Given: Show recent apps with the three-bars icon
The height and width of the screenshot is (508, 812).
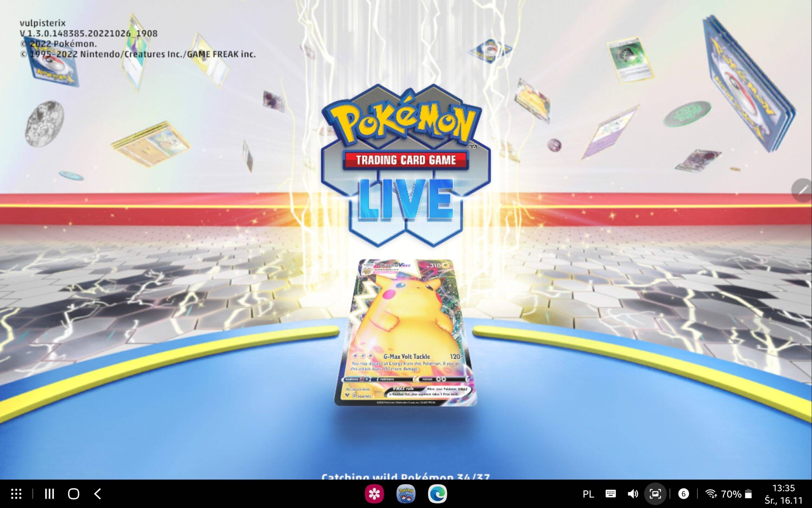Looking at the screenshot, I should (x=50, y=494).
